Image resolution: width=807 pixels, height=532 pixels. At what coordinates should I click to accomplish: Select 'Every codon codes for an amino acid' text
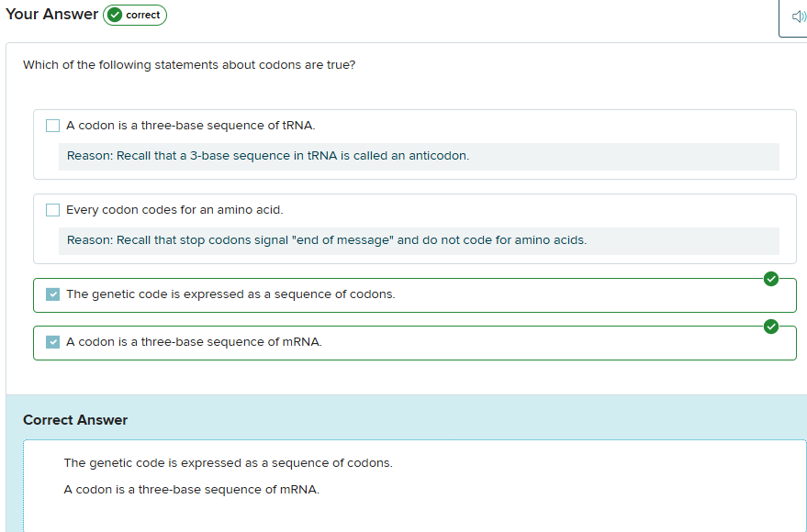point(174,210)
